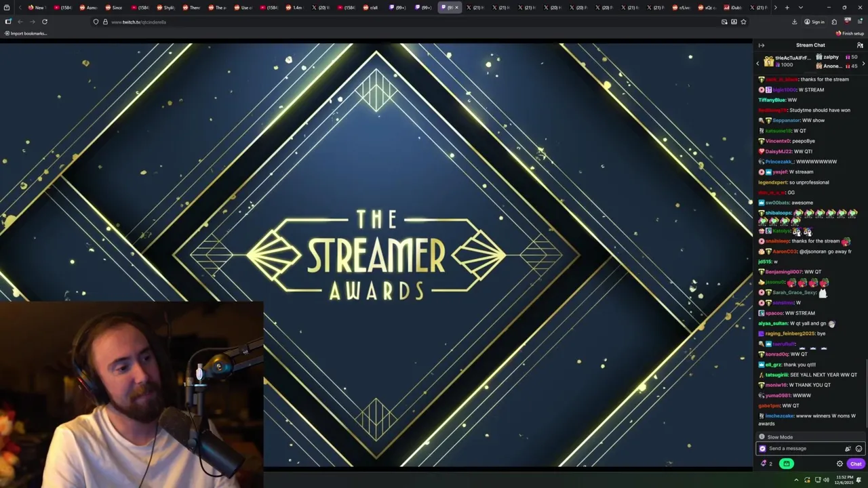The height and width of the screenshot is (488, 868).
Task: Click username DaisyMJ22 in chat
Action: tap(778, 152)
